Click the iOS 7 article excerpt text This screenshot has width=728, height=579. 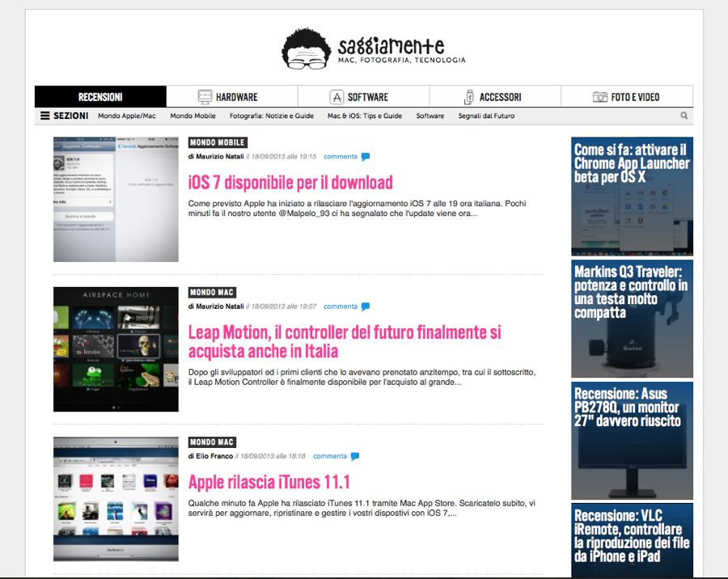coord(357,209)
